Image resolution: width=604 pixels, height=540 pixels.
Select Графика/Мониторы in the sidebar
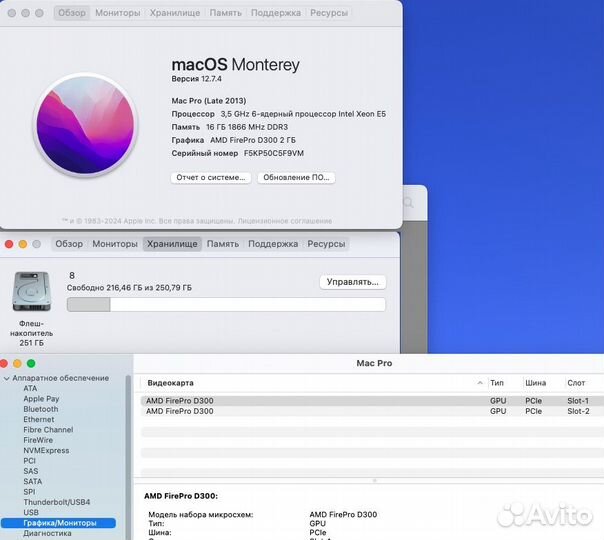59,523
